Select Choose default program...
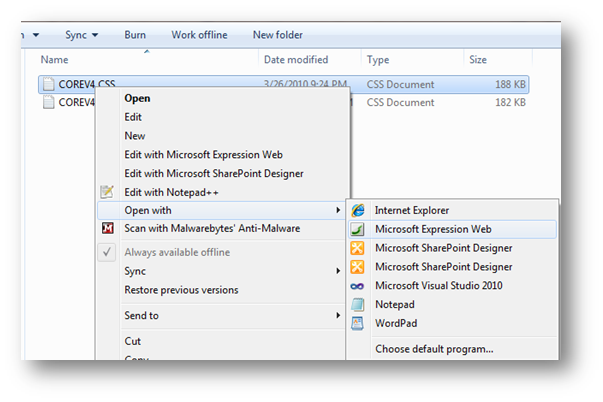 pos(434,349)
